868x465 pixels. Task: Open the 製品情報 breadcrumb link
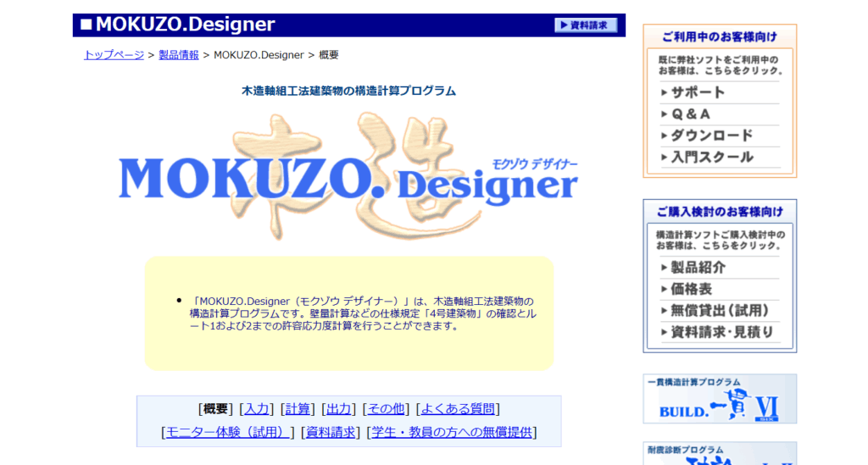pyautogui.click(x=178, y=55)
